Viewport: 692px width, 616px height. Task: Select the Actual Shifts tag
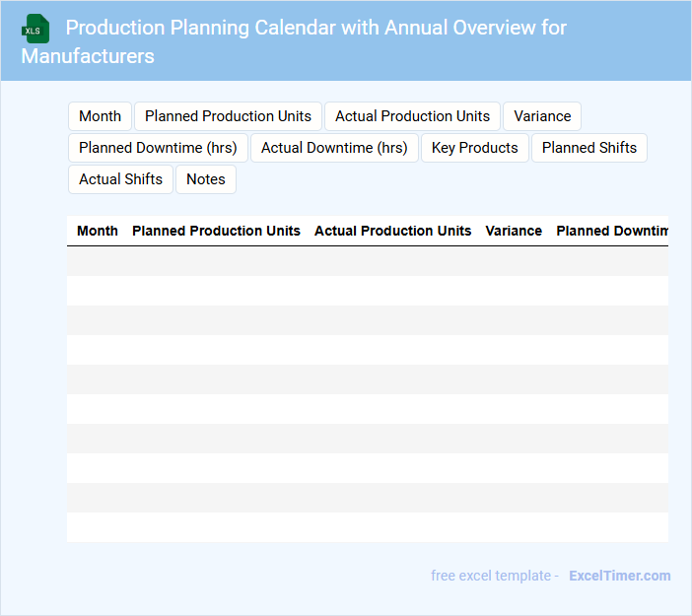pyautogui.click(x=120, y=179)
